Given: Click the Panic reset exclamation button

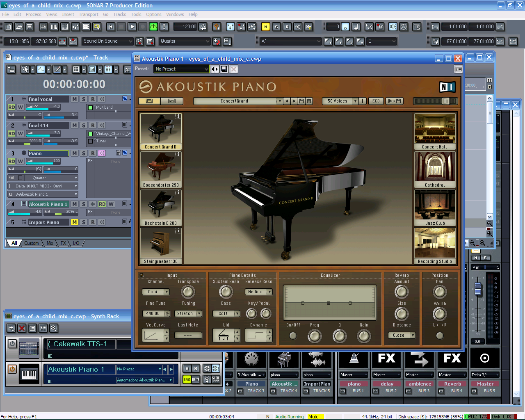Looking at the screenshot, I should [x=164, y=27].
